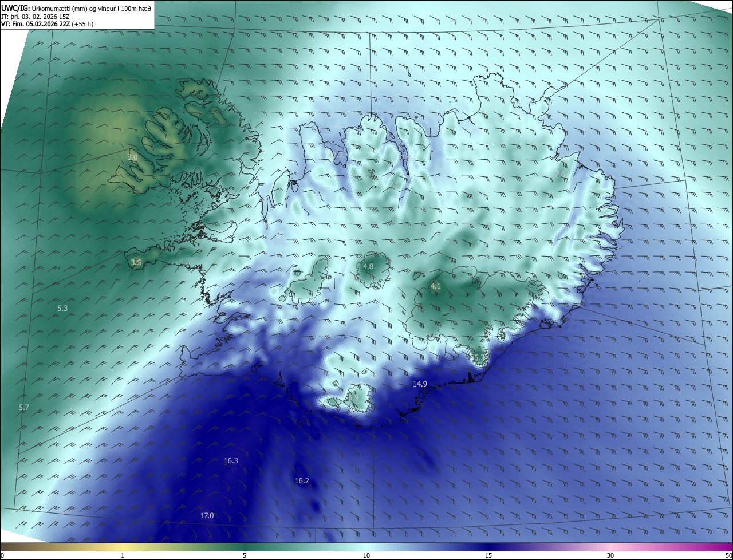Click the '16.3' value label offshore
Image resolution: width=733 pixels, height=560 pixels.
[231, 460]
